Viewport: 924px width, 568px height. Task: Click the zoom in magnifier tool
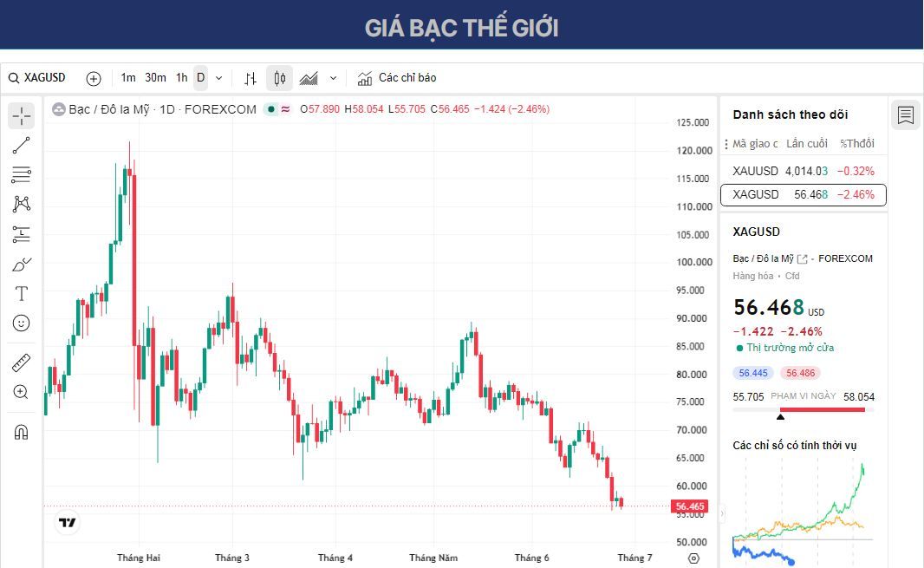21,392
